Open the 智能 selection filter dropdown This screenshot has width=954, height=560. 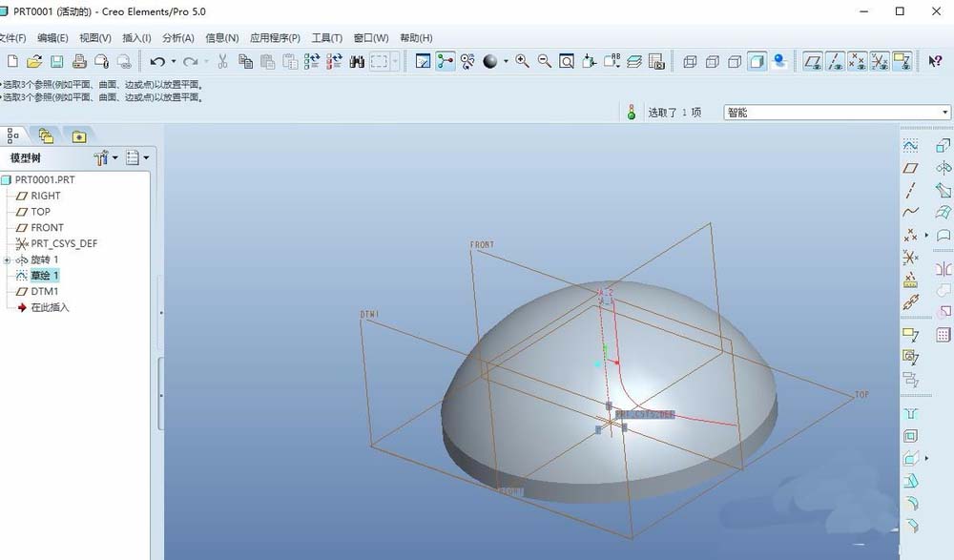point(944,113)
